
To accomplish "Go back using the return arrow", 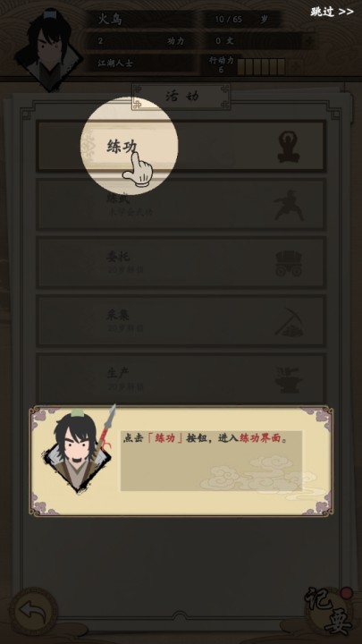I will coord(34,612).
